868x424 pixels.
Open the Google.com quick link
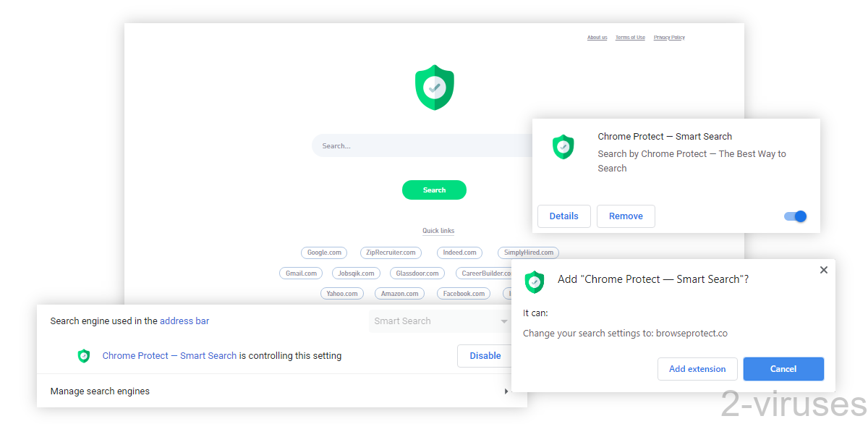(x=323, y=252)
